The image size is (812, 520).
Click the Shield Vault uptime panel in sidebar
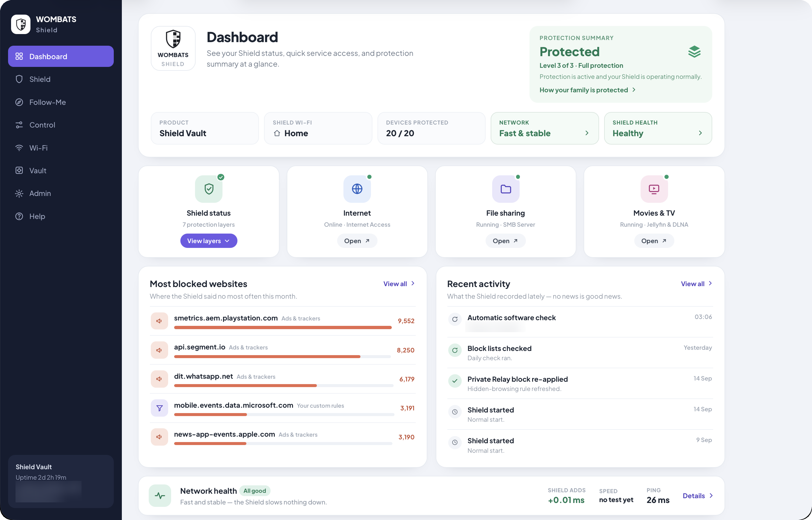[x=61, y=481]
